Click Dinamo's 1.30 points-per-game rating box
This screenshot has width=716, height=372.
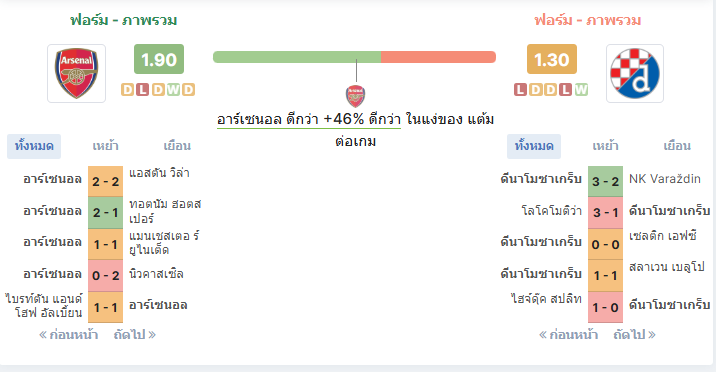coord(552,59)
